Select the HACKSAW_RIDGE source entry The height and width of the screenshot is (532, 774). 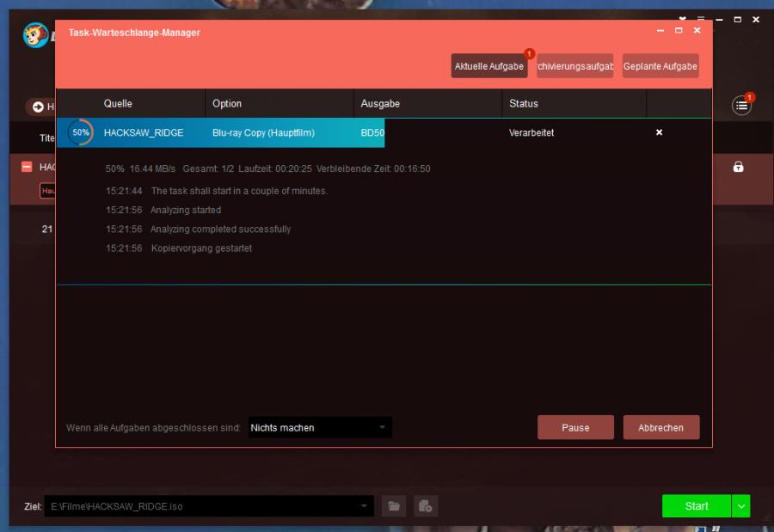point(144,132)
